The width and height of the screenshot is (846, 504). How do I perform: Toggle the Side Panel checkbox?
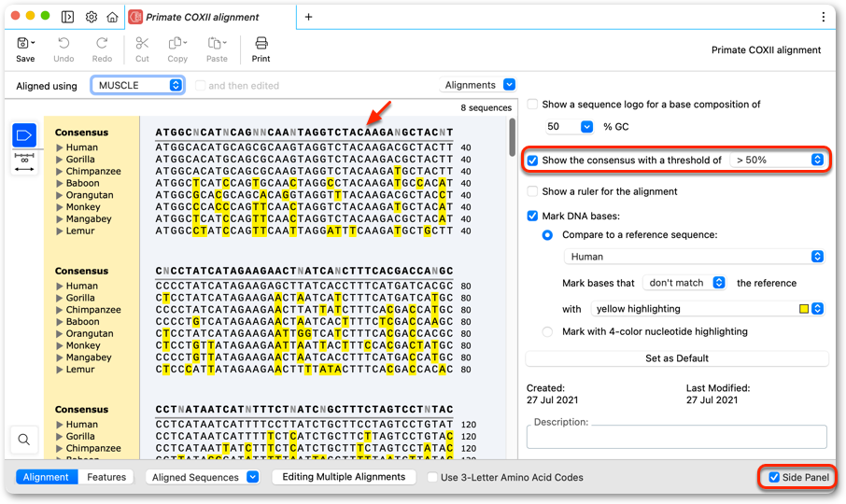[x=774, y=477]
